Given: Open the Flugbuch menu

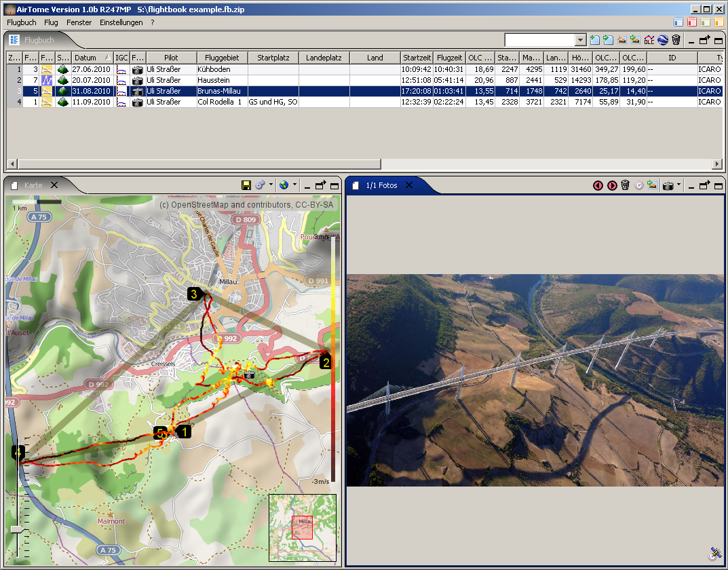Looking at the screenshot, I should pos(21,22).
